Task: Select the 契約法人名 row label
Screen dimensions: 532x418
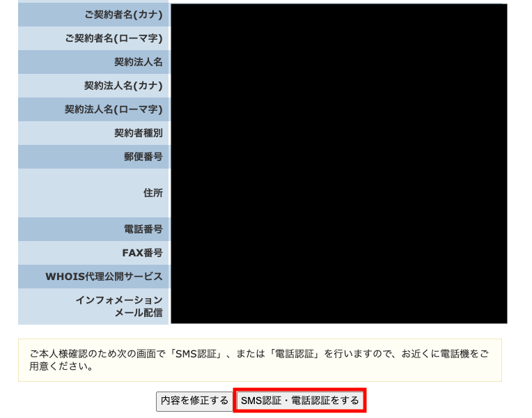Action: click(138, 62)
